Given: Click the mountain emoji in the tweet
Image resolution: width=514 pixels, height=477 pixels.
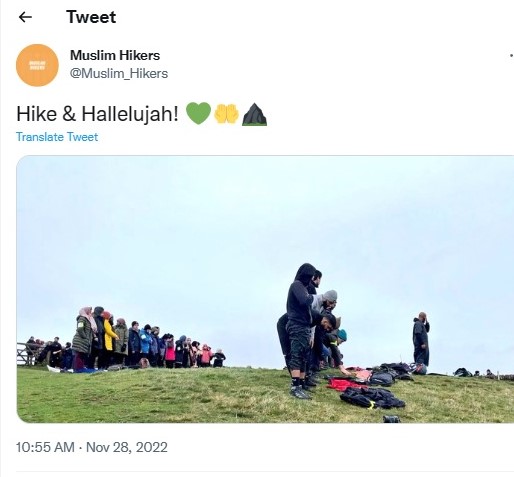Looking at the screenshot, I should (x=254, y=114).
